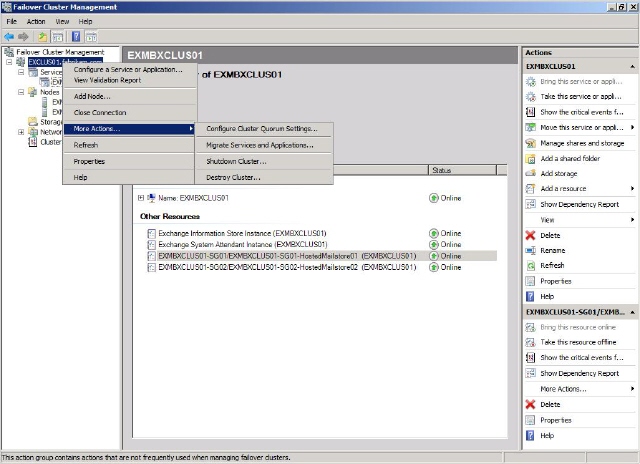
Task: Click the 'Exchange System Attendant Instance' resource icon
Action: [151, 244]
